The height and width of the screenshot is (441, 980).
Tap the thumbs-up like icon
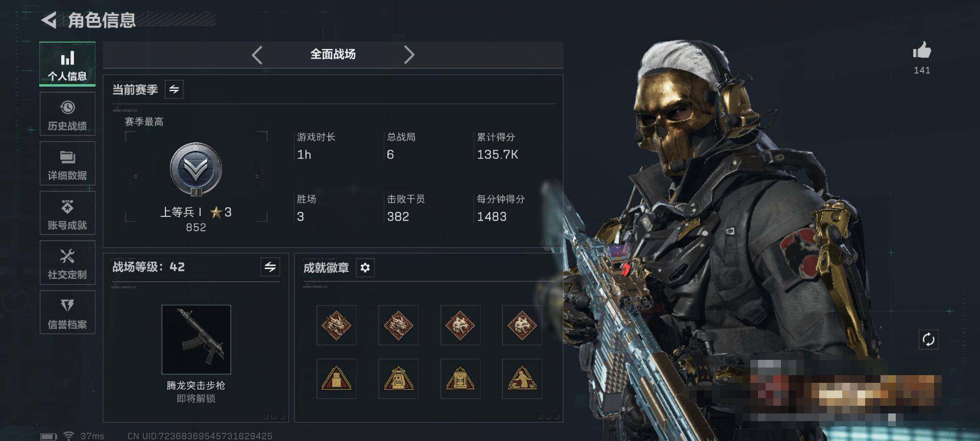921,51
